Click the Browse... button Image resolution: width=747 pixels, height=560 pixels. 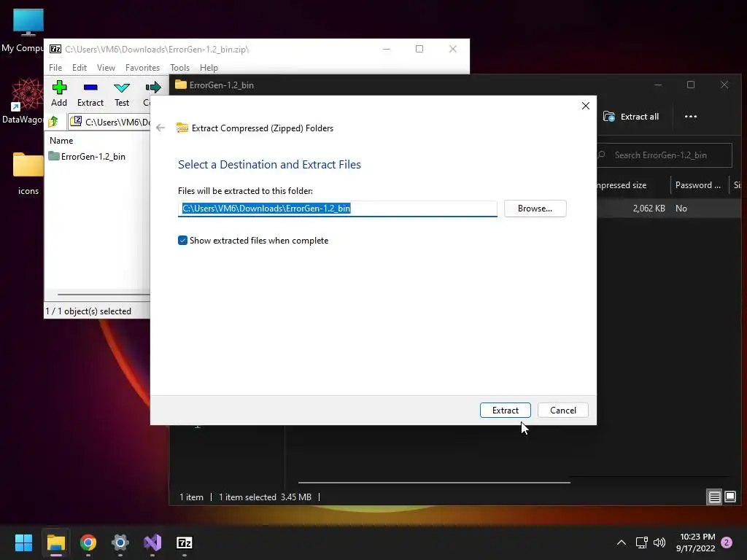coord(535,208)
